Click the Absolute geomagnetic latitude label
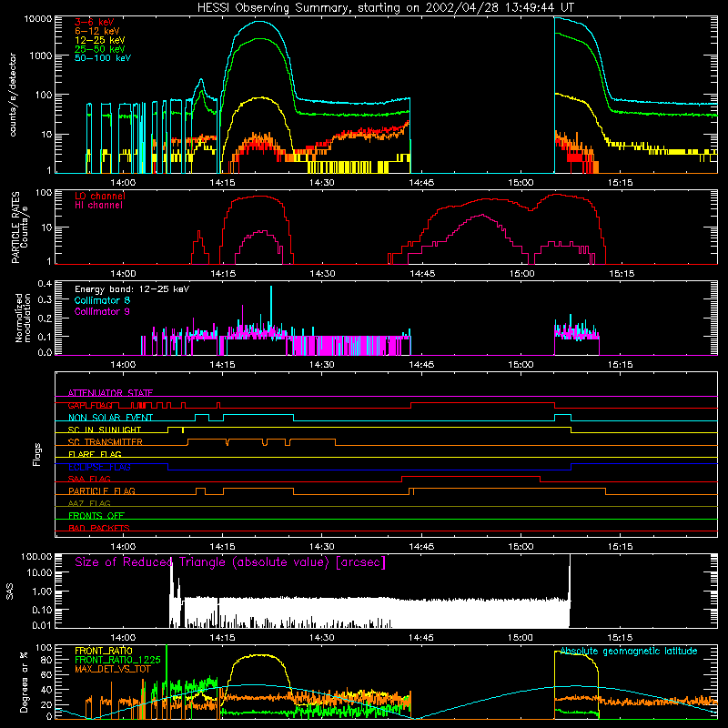This screenshot has height=728, width=728. click(x=629, y=651)
